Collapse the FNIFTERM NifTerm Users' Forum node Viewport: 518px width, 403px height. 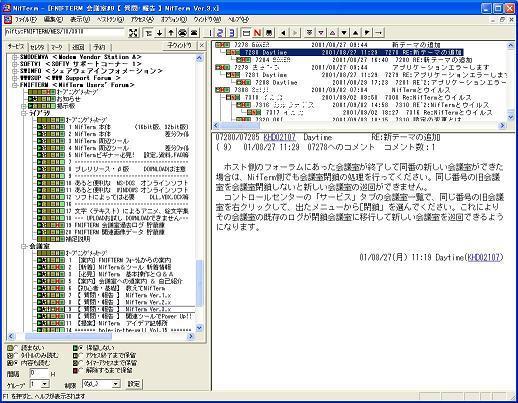[15, 85]
